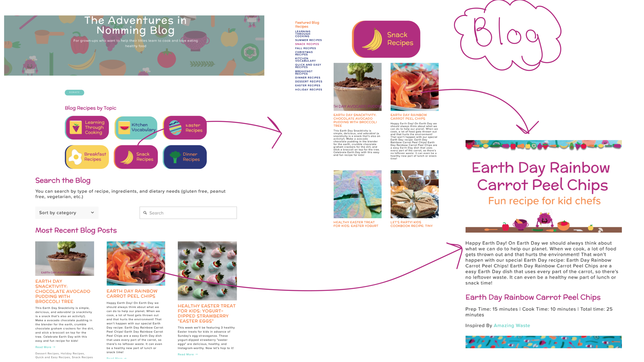
Task: Select SNACK RECIPES from sidebar menu
Action: (307, 44)
